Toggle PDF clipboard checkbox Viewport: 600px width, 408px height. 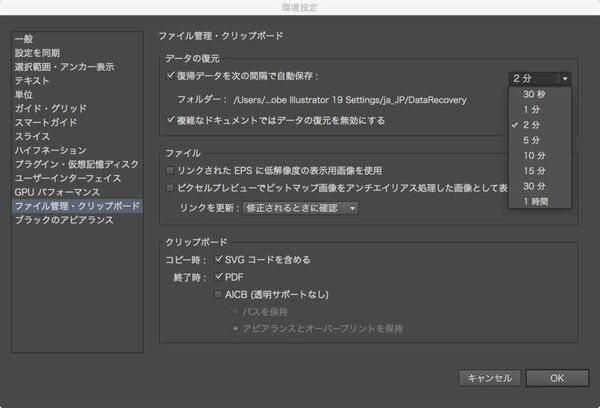pos(218,276)
